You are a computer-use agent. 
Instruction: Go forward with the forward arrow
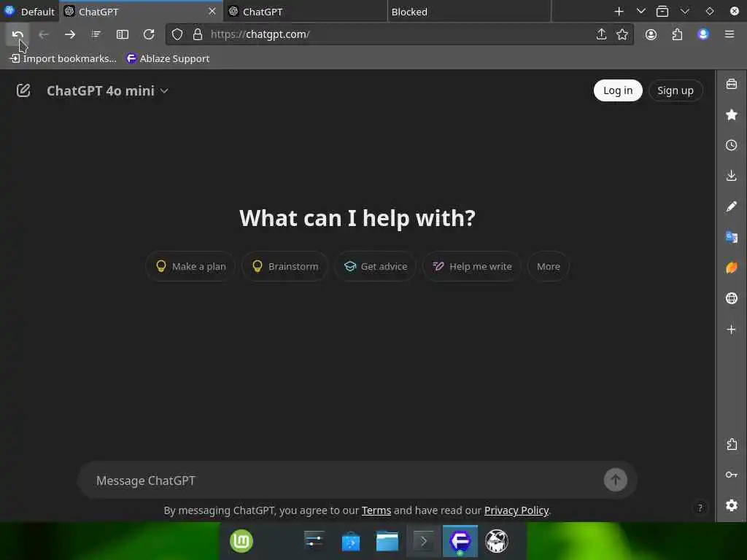click(x=70, y=34)
